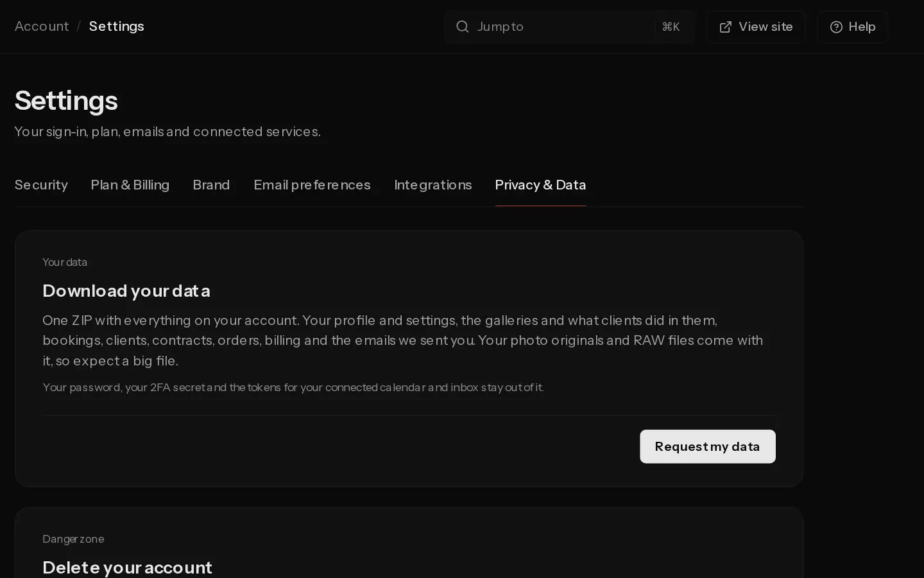The image size is (924, 578).
Task: Select the Privacy & Data tab
Action: (540, 185)
